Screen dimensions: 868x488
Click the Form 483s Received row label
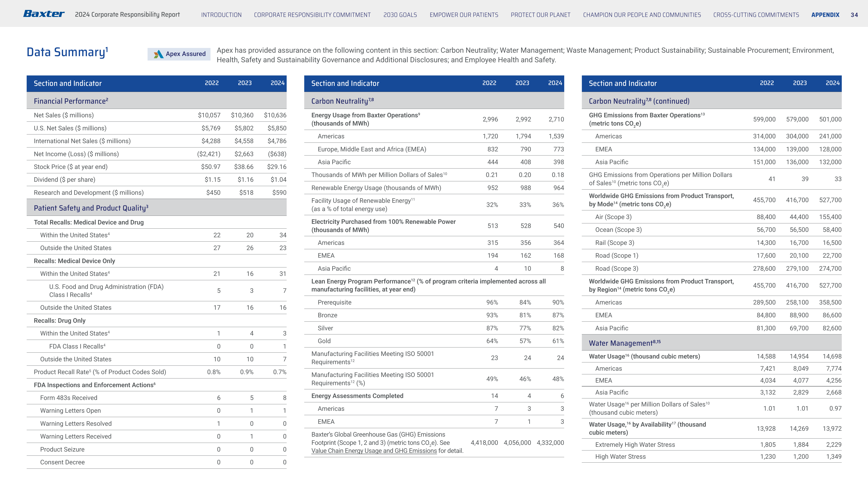[69, 398]
